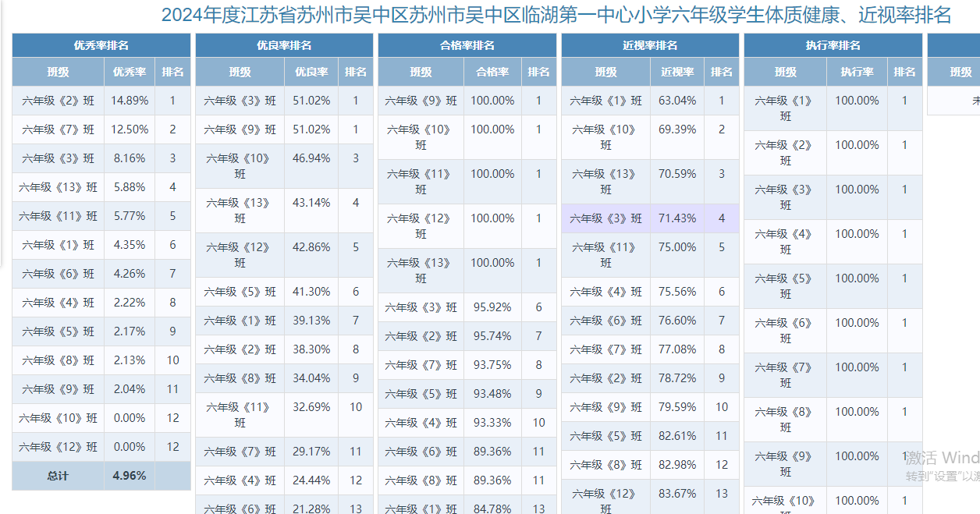Click 排名 column header in 近视率排名 table

pos(722,72)
